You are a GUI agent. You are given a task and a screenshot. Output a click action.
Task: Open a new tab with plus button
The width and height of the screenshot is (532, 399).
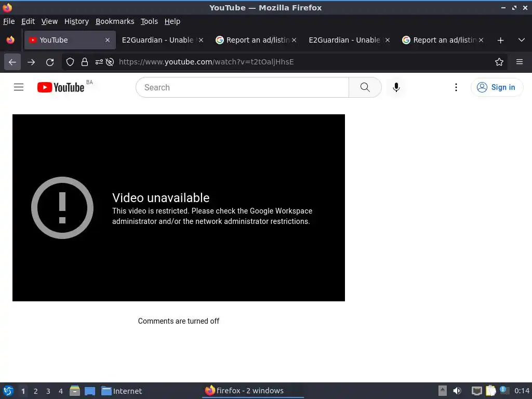coord(500,41)
